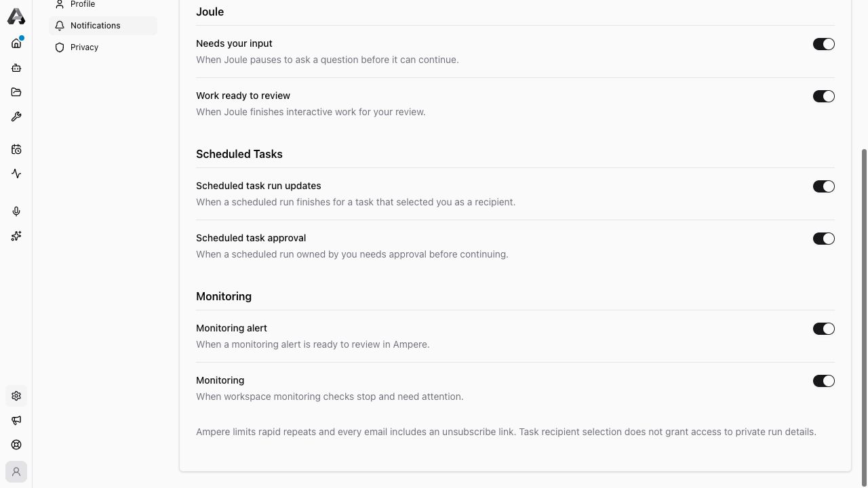Disable the Needs your input toggle
The image size is (868, 488).
click(824, 44)
